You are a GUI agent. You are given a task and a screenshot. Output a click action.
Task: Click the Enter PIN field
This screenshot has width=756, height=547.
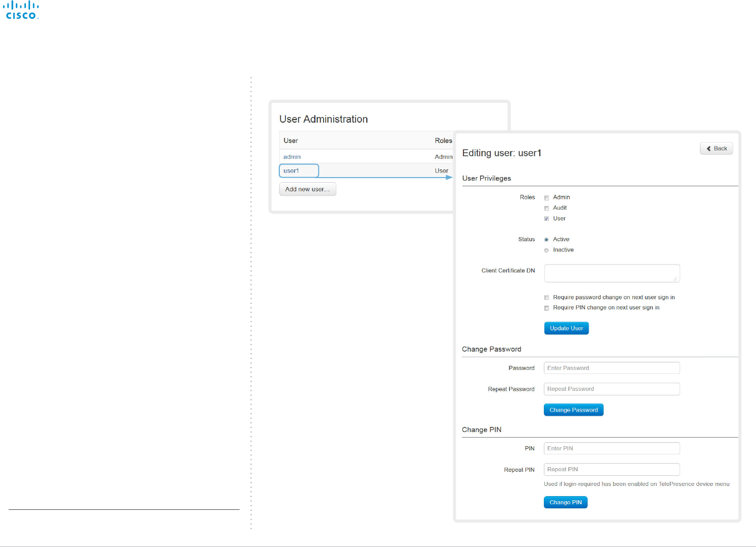click(612, 448)
